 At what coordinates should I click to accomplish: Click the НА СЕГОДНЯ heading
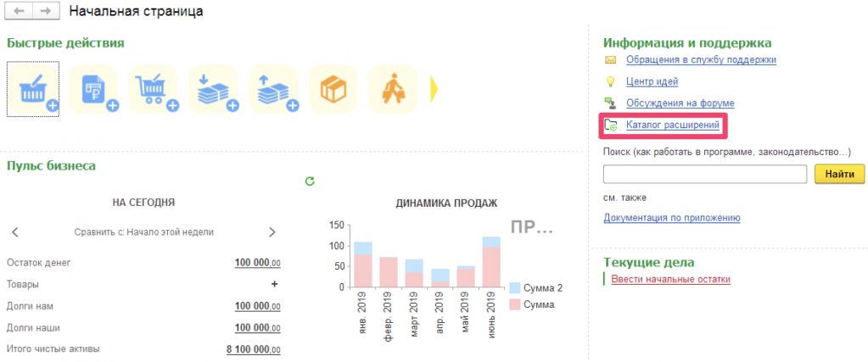144,203
